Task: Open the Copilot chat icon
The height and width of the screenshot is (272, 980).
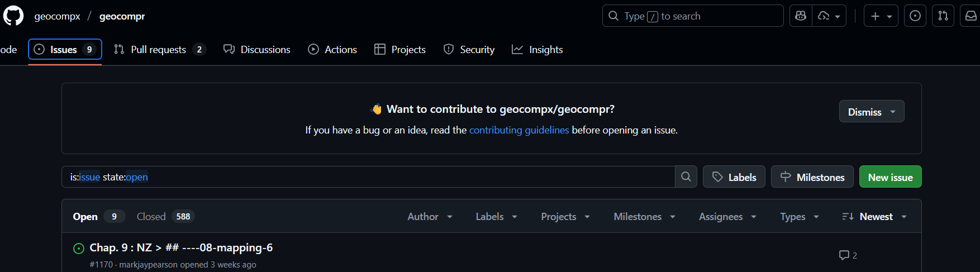Action: click(x=801, y=16)
